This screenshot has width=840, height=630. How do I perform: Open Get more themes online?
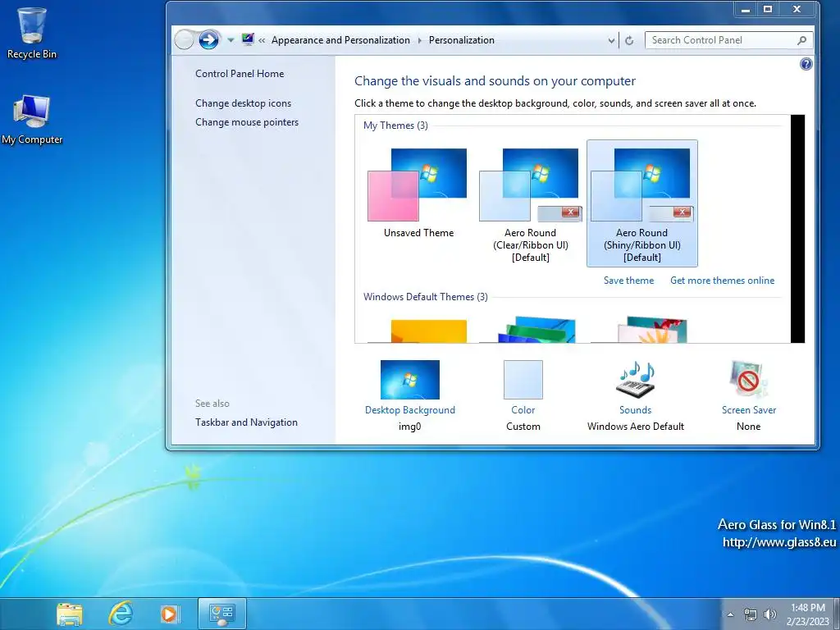coord(722,281)
